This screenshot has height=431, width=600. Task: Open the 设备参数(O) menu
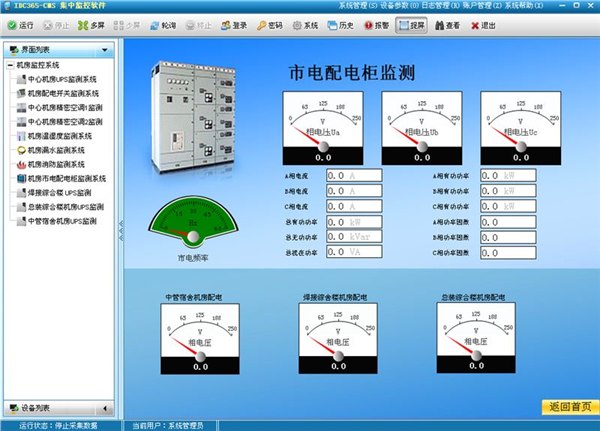click(400, 5)
